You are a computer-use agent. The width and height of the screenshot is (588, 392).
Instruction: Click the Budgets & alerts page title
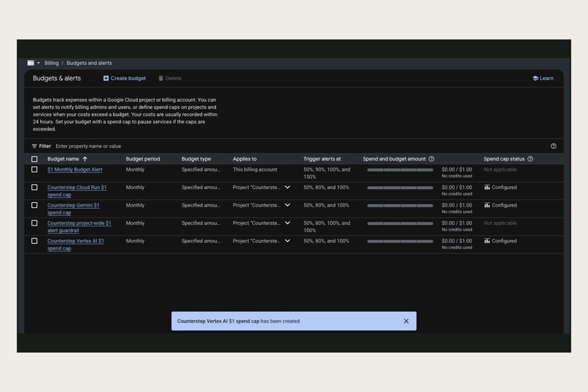[57, 78]
